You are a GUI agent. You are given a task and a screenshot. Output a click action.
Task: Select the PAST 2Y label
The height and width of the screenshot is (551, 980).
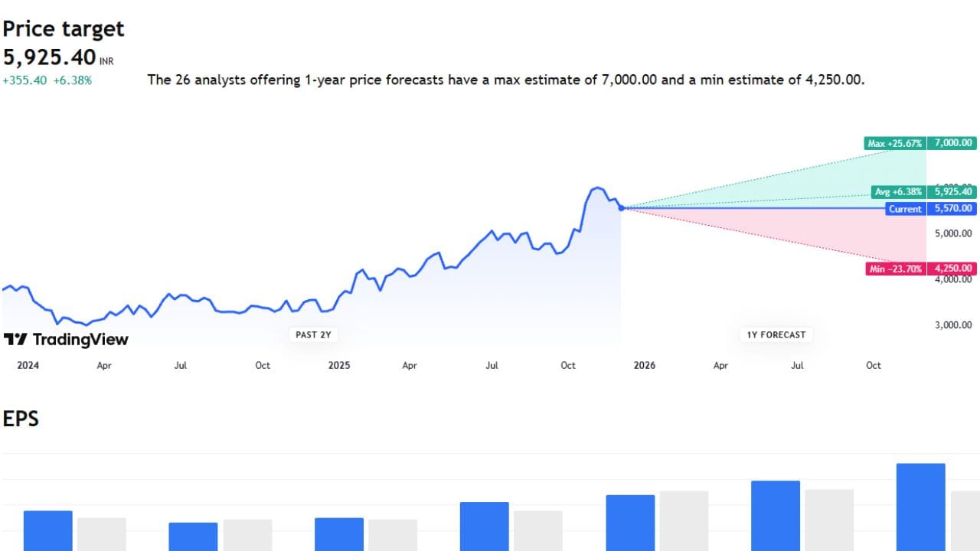[x=312, y=334]
